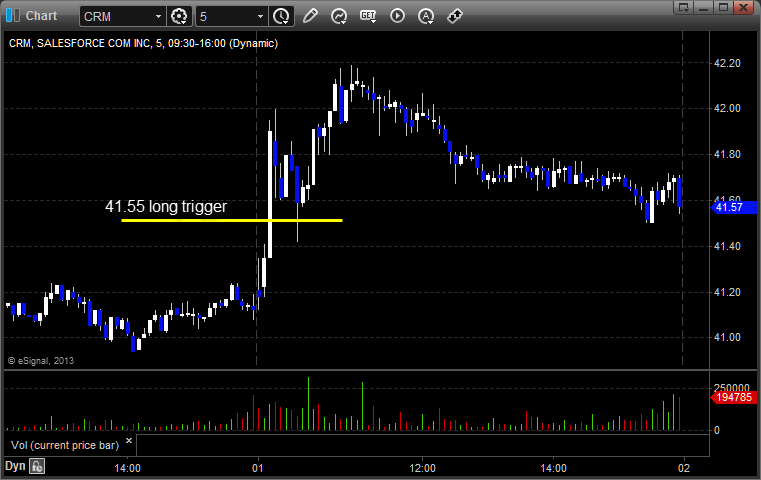Click the 41.80 price axis label

(727, 154)
